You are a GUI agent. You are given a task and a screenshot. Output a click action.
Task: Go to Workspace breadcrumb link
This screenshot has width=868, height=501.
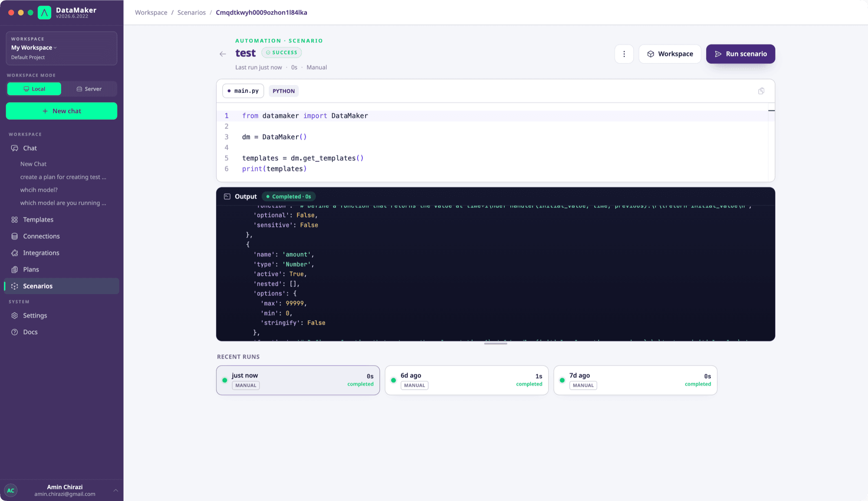(151, 13)
